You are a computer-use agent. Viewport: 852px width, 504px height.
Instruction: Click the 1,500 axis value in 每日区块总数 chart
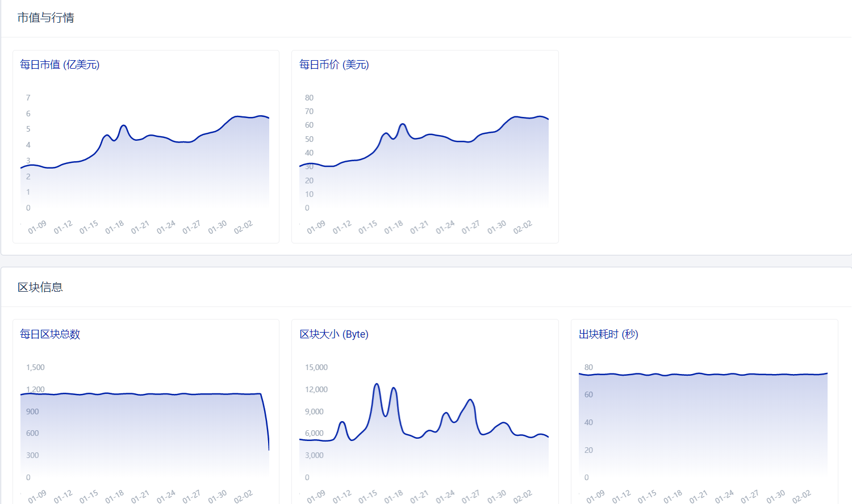[x=35, y=367]
